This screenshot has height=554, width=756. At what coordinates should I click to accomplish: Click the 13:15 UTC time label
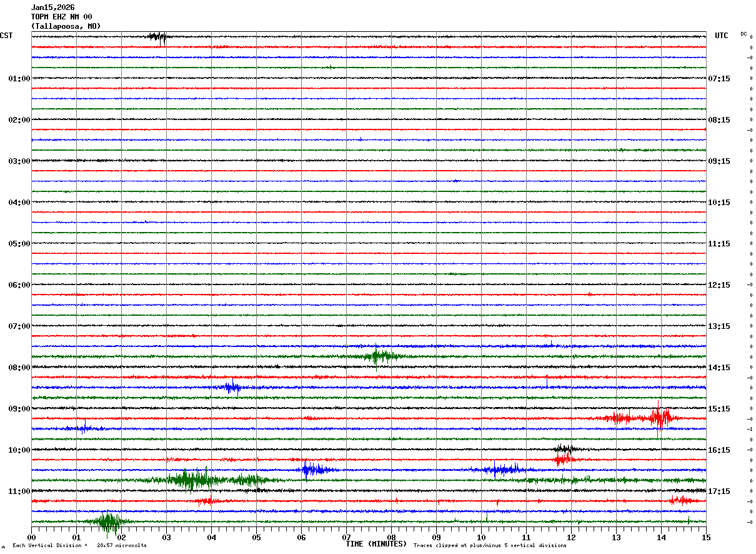720,326
